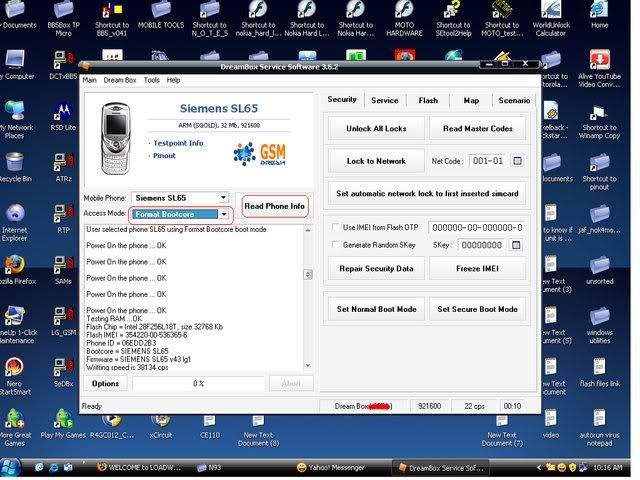Open RSD Lite desktop shortcut
The height and width of the screenshot is (480, 640).
click(63, 117)
